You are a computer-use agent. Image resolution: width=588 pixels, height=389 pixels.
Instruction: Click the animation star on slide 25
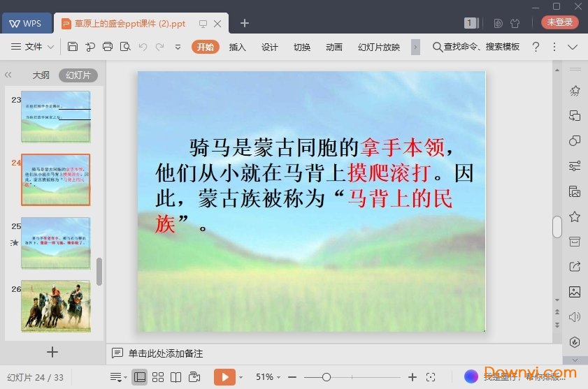pos(14,243)
